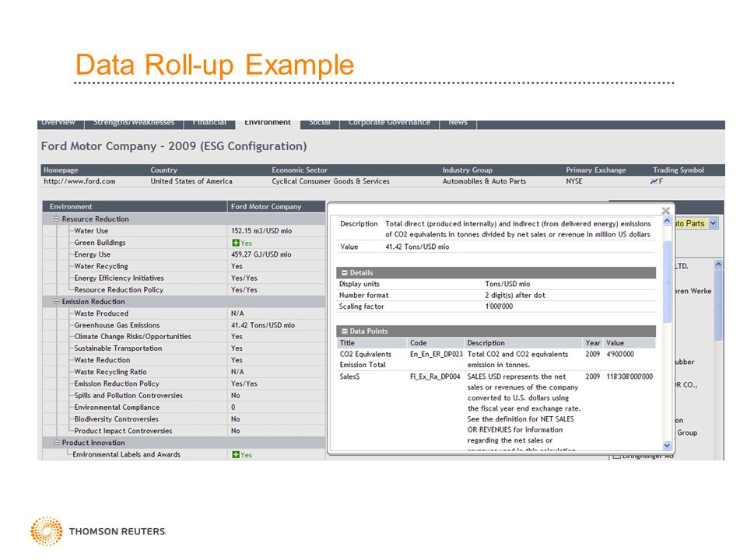Click the 41.42 Tons/USD mio table value
The height and width of the screenshot is (560, 747).
(263, 325)
